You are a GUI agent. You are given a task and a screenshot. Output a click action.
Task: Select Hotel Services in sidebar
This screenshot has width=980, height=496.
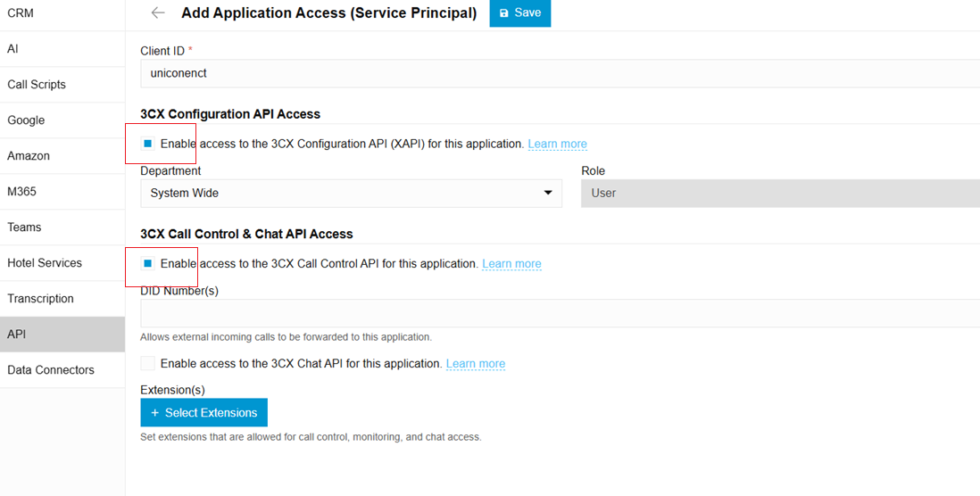coord(45,263)
